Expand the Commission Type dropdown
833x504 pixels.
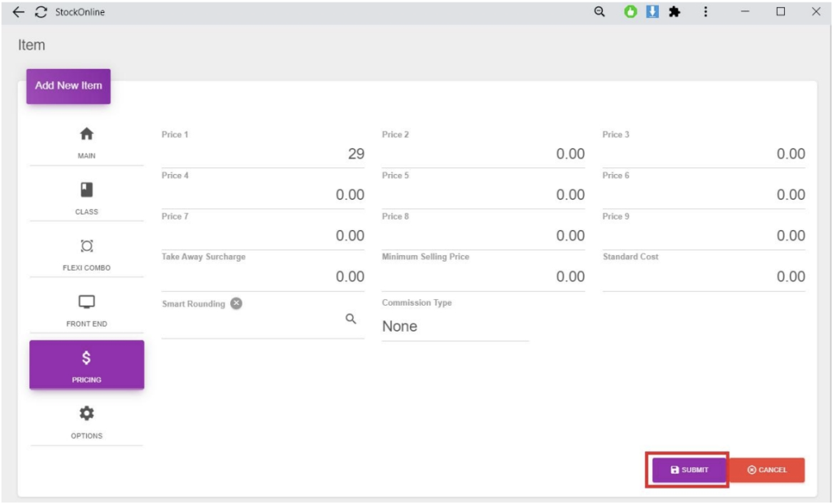pos(455,327)
